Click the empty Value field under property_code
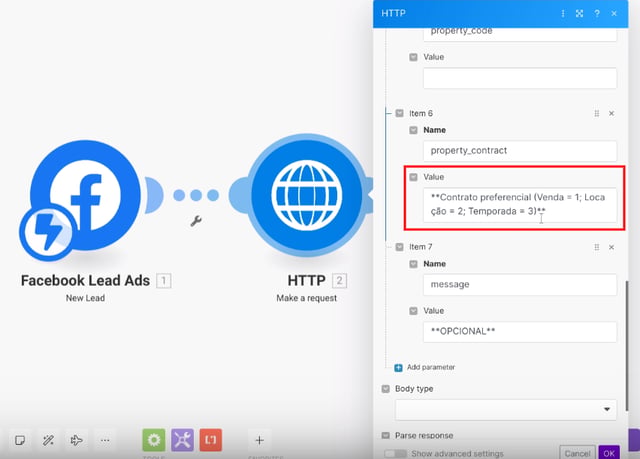The width and height of the screenshot is (640, 459). click(520, 78)
